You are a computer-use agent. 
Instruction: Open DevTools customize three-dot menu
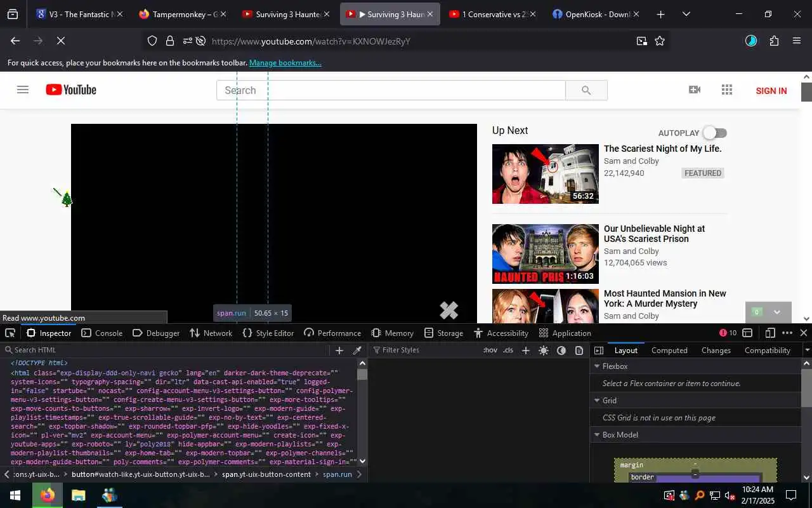(x=787, y=333)
